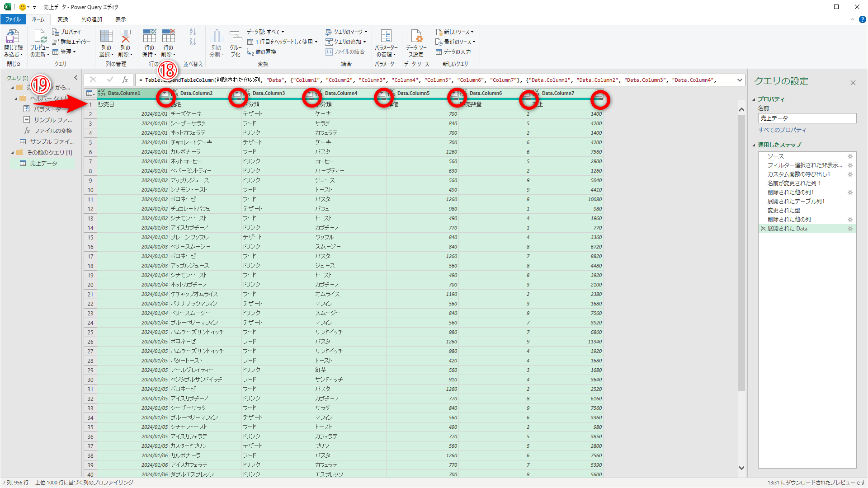Open the 列の追加 ribbon tab
This screenshot has height=488, width=868.
click(92, 19)
